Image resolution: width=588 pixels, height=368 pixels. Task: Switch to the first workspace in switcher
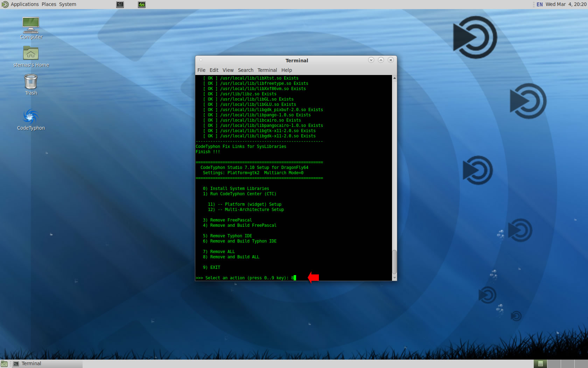click(x=540, y=364)
